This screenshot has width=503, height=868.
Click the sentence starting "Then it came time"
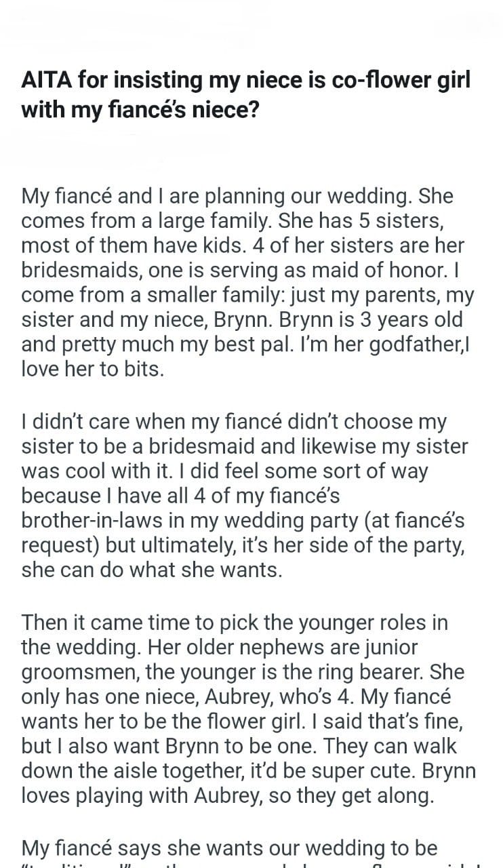[235, 623]
